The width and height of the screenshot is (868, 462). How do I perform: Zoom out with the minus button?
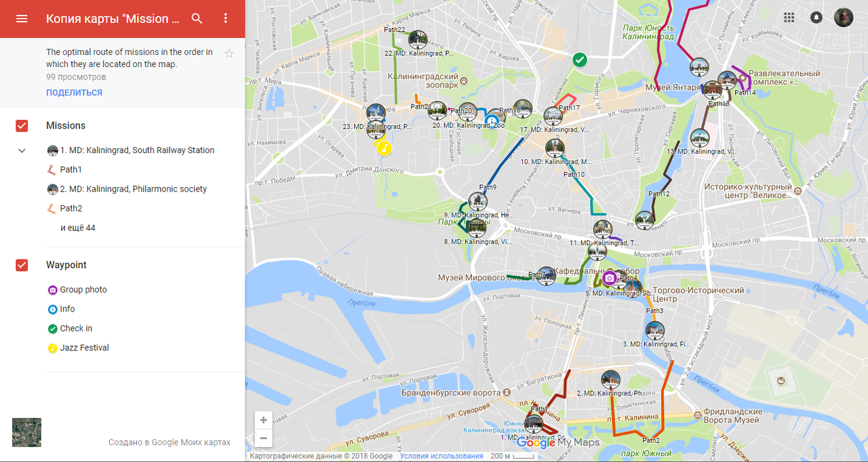pyautogui.click(x=263, y=438)
